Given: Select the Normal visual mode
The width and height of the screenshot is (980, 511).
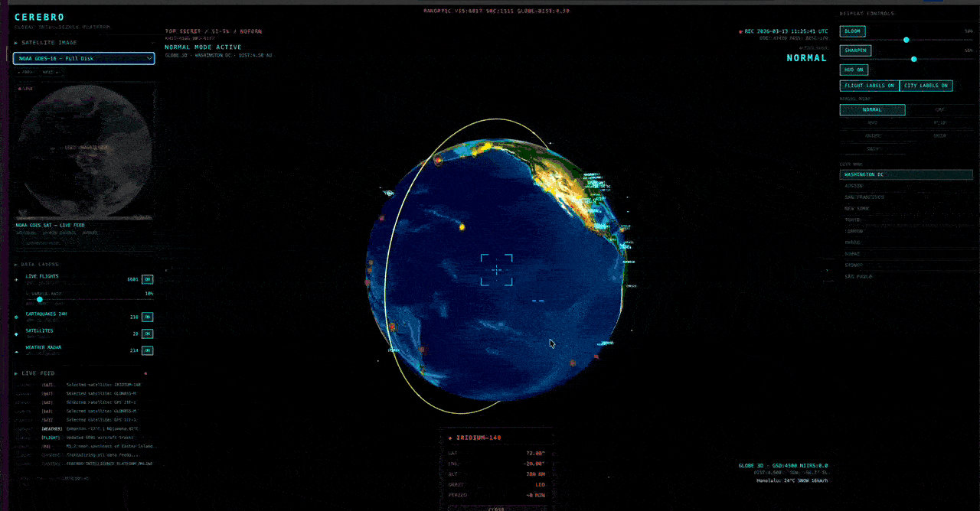Looking at the screenshot, I should (x=872, y=109).
